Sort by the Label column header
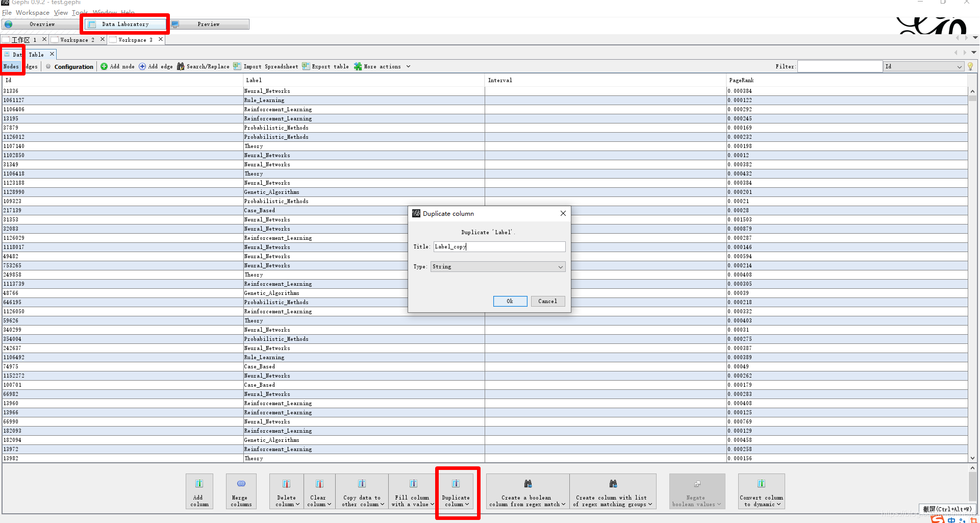This screenshot has height=523, width=980. 364,80
